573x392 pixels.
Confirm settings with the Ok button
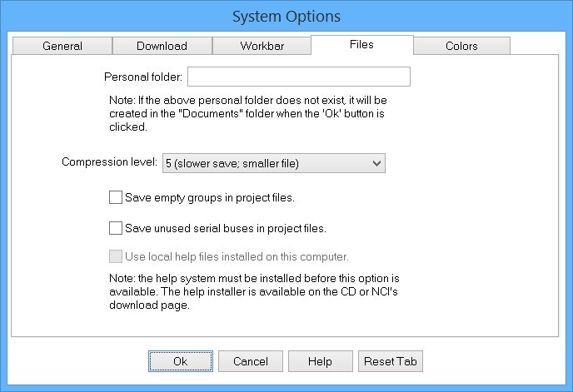[181, 361]
